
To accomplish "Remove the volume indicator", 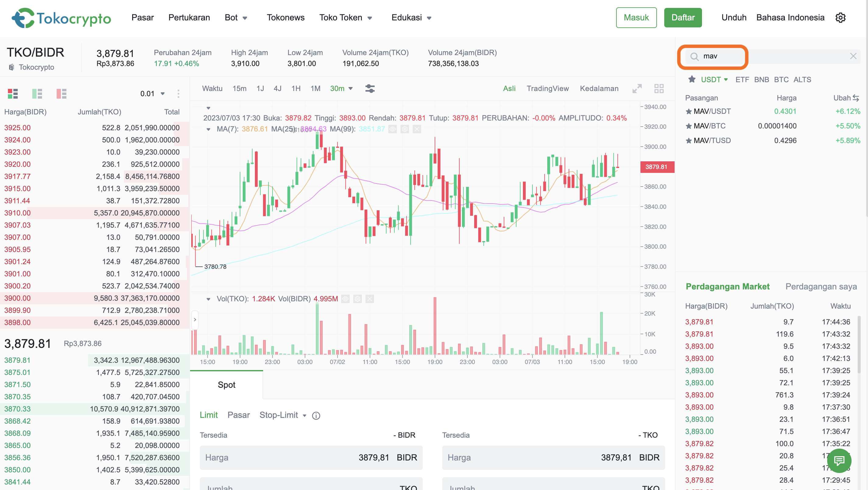I will click(x=370, y=299).
